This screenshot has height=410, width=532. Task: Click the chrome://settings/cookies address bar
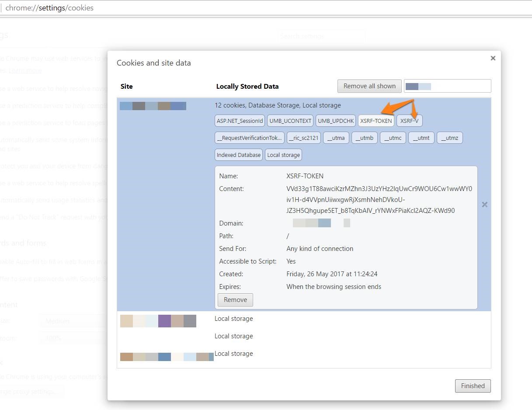(x=266, y=8)
